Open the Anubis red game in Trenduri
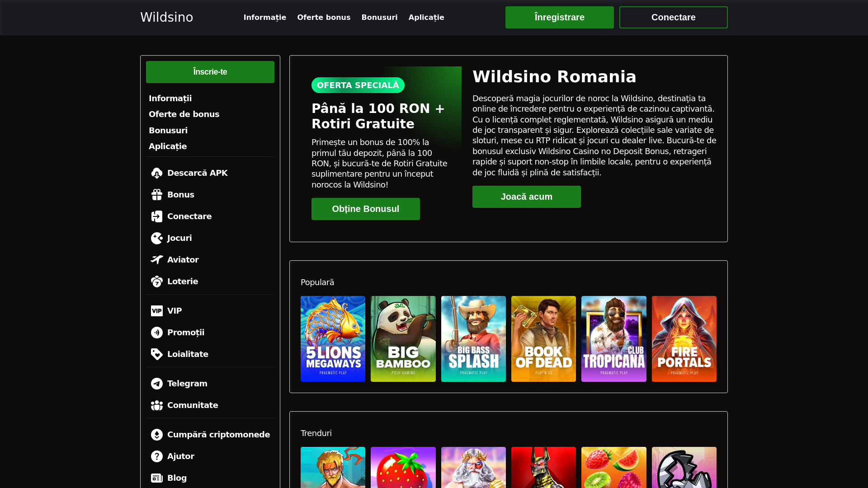The height and width of the screenshot is (488, 868). 543,467
